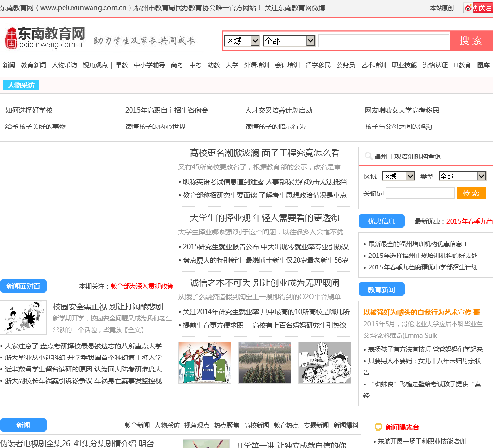Click the 新闻面对面 blue button
This screenshot has width=493, height=448.
[x=23, y=286]
